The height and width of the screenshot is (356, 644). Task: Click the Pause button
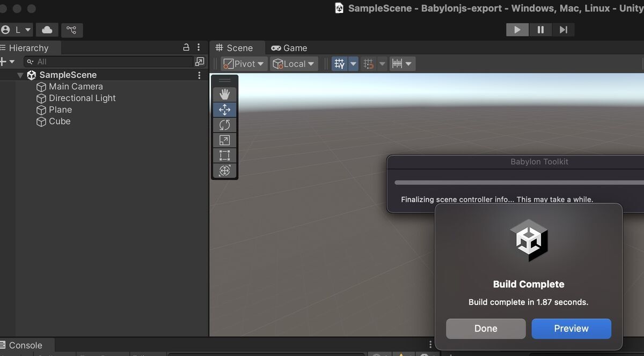tap(540, 29)
